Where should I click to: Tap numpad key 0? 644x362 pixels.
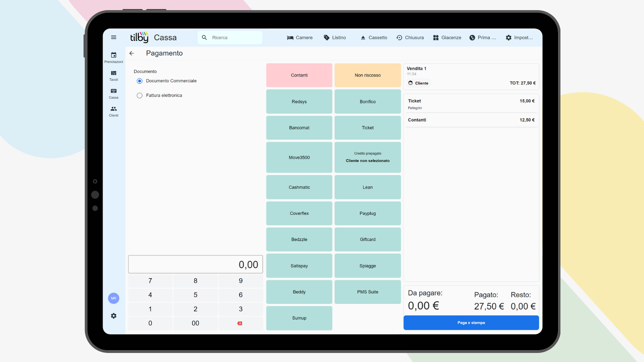click(150, 323)
